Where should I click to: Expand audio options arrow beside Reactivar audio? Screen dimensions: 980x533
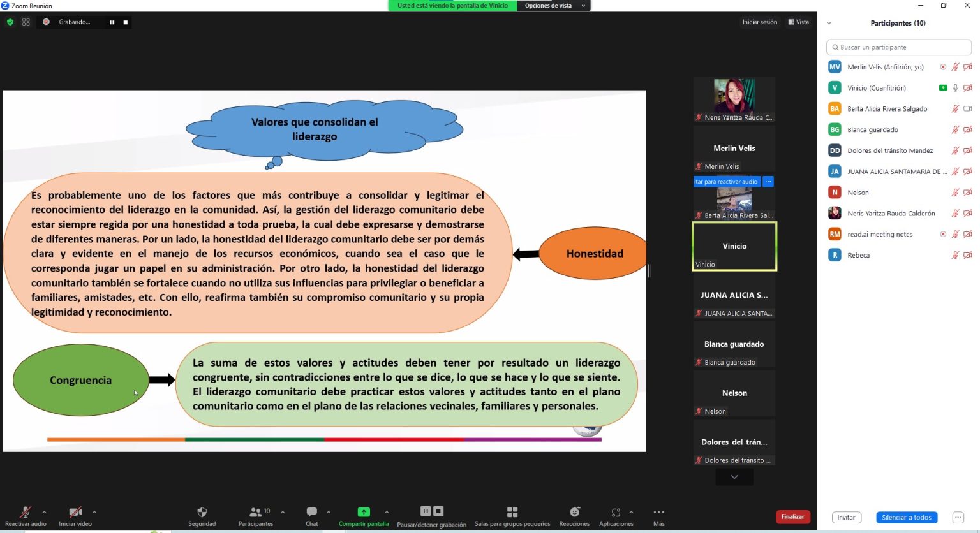pyautogui.click(x=44, y=512)
